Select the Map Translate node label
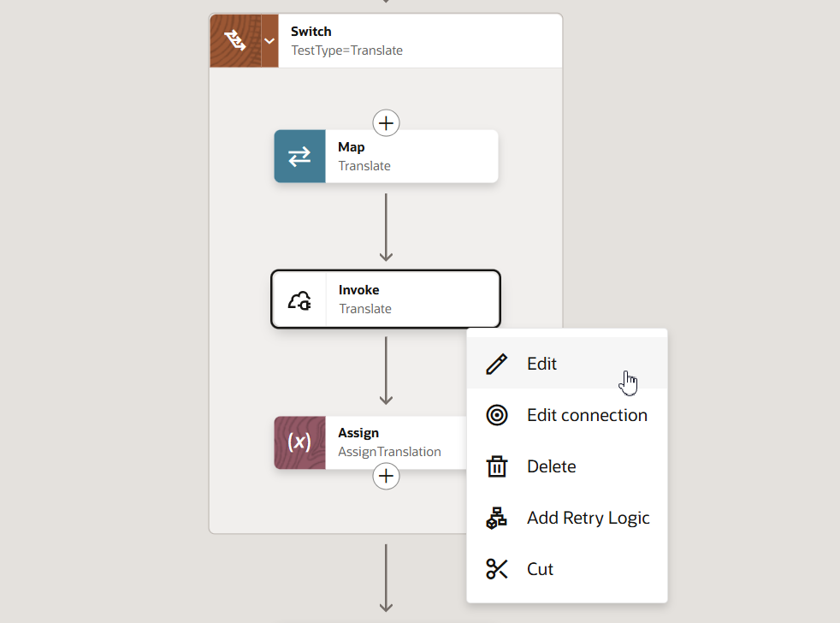Image resolution: width=840 pixels, height=623 pixels. [364, 157]
